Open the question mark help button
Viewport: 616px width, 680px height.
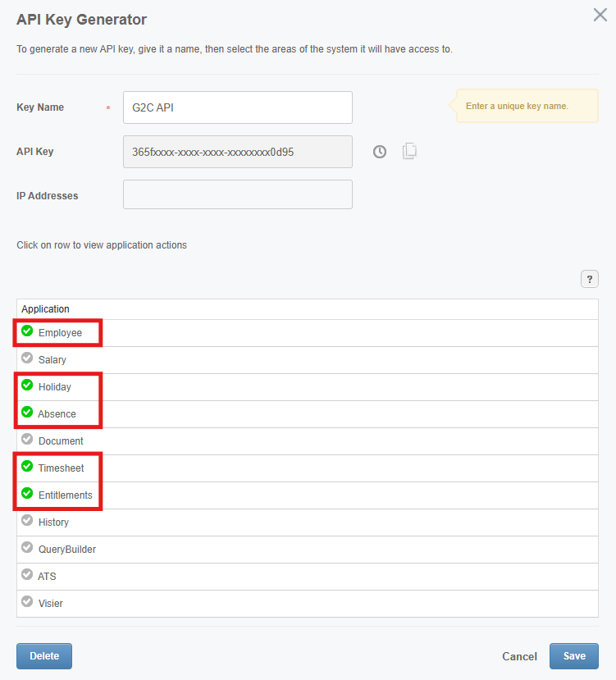coord(589,279)
